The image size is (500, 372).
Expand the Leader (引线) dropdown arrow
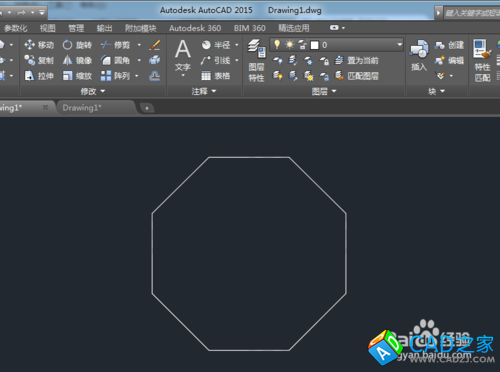(237, 60)
